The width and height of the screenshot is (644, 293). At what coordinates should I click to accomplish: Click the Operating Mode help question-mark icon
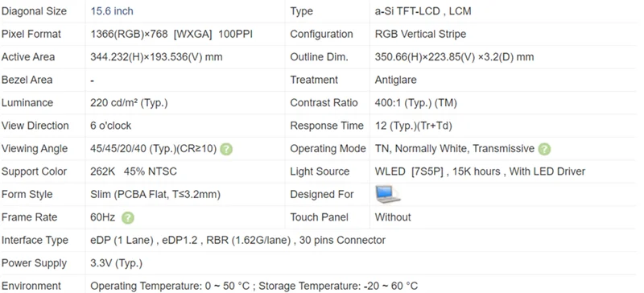tap(544, 149)
